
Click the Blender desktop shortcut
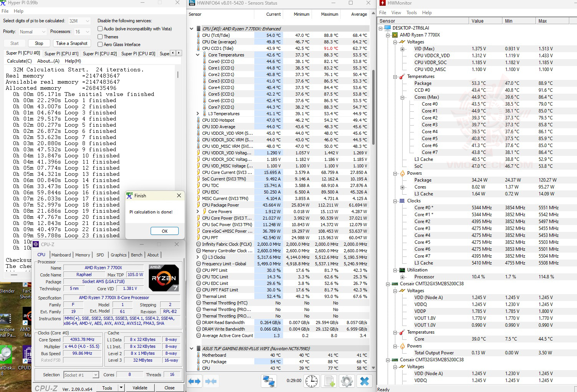point(7,291)
